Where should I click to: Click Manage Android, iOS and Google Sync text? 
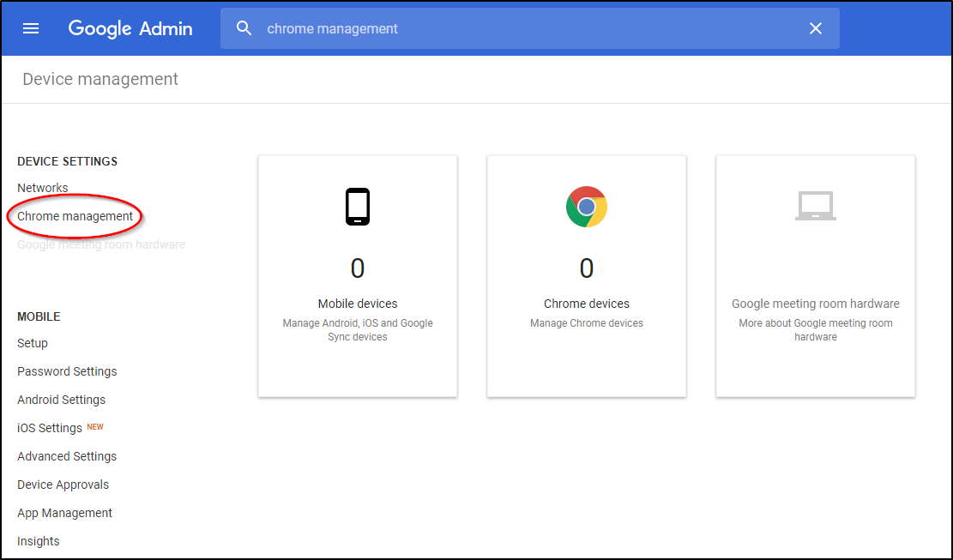click(x=358, y=330)
